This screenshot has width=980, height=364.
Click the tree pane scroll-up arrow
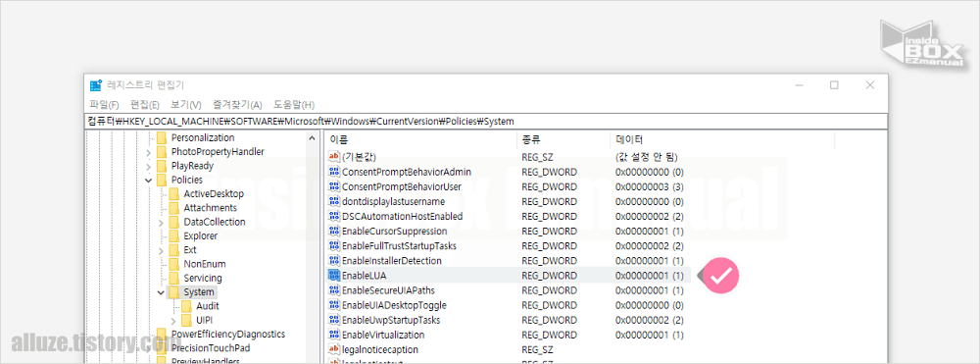[313, 137]
